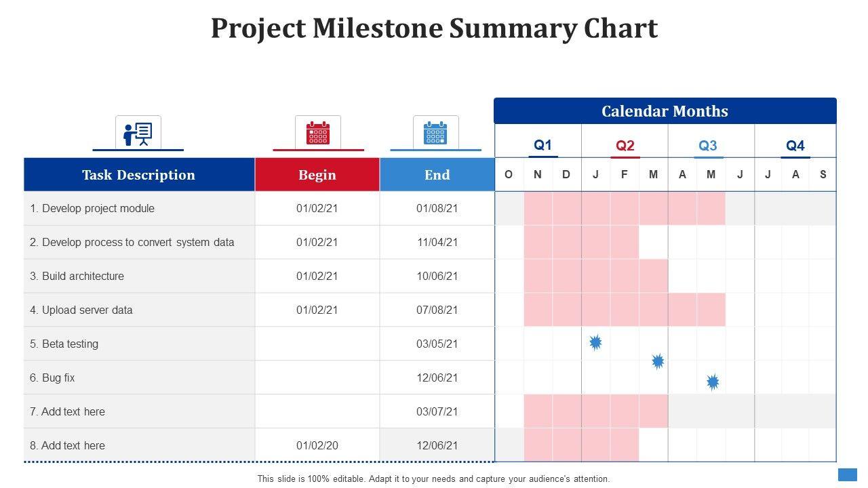Click the begin date 01/02/20 cell

(317, 446)
